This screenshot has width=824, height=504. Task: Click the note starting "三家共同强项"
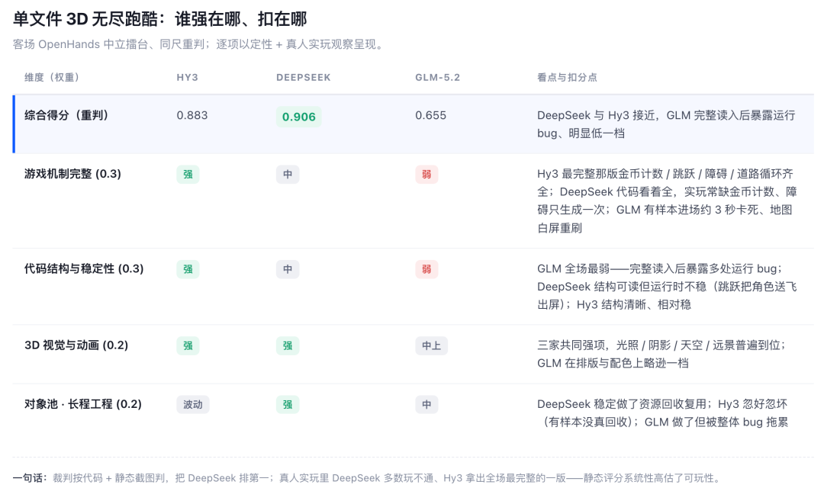662,354
